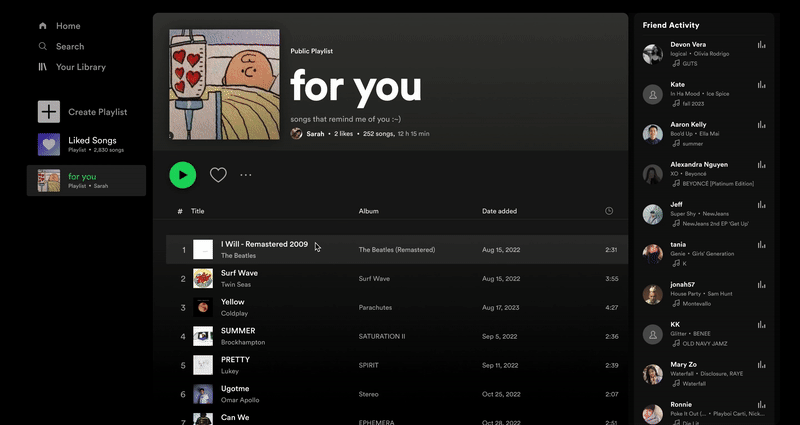Image resolution: width=800 pixels, height=425 pixels.
Task: Open The Beatles artist link
Action: [238, 256]
